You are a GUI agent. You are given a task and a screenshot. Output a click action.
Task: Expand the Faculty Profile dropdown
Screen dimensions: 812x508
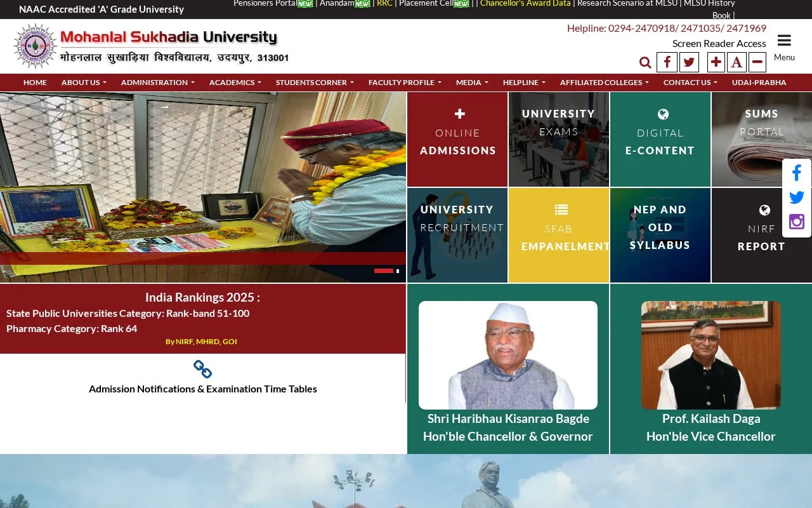pos(405,83)
